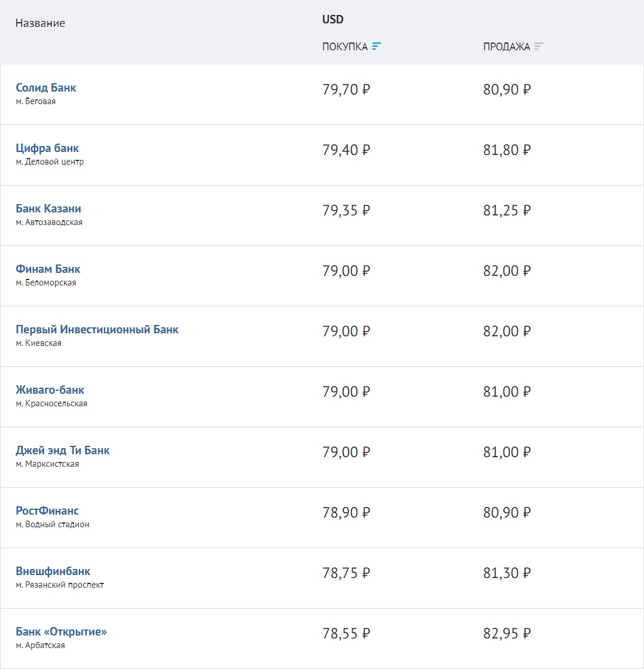Open Первый Инвестиционный Банк link
Viewport: 644px width, 669px height.
point(97,330)
